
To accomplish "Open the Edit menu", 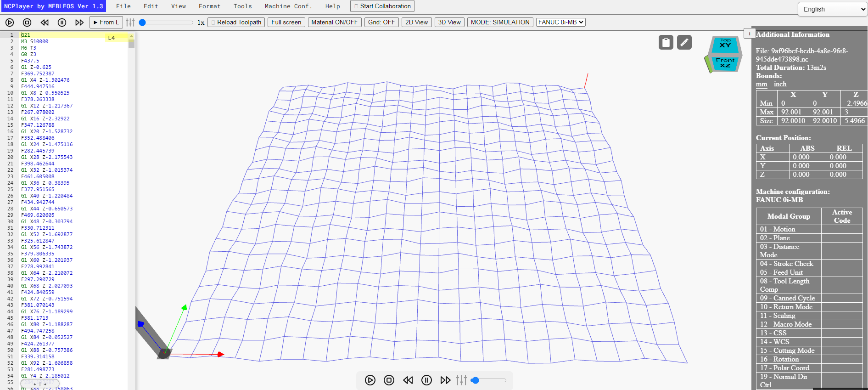I will pyautogui.click(x=151, y=6).
